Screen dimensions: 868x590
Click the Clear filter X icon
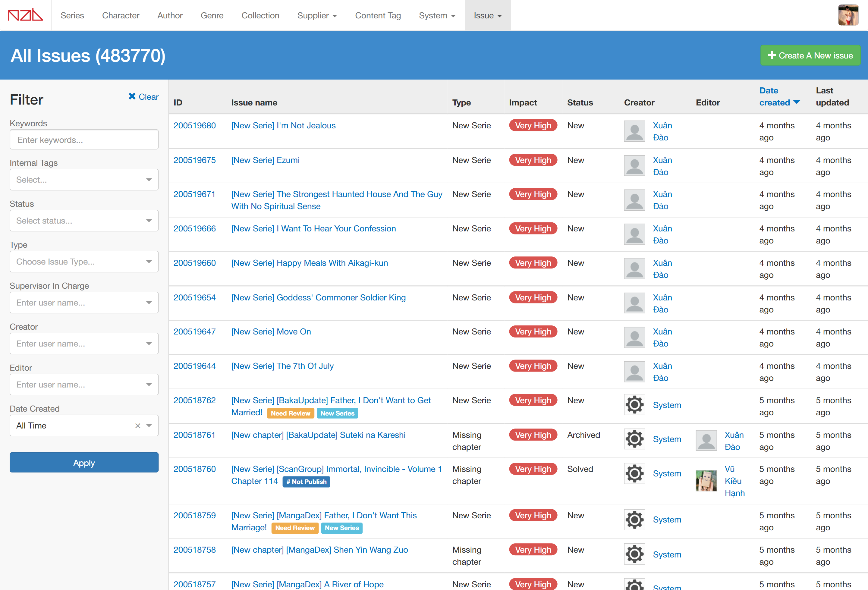132,96
